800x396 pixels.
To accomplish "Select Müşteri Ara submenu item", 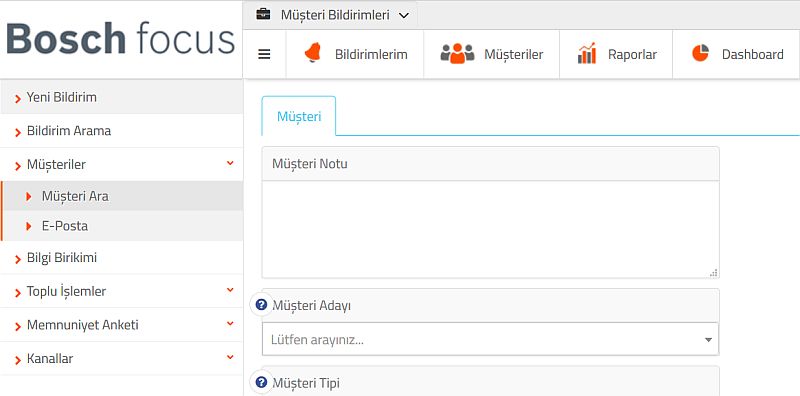I will pos(121,196).
